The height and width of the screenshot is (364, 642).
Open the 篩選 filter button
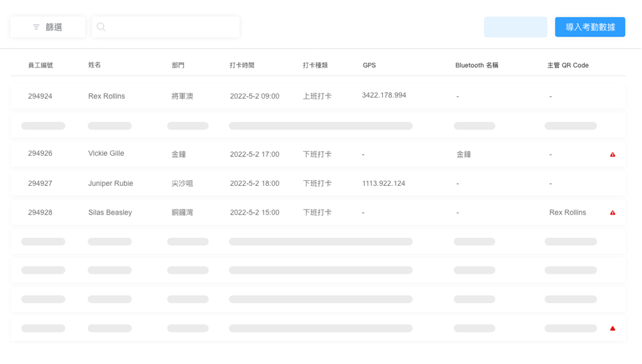[47, 27]
